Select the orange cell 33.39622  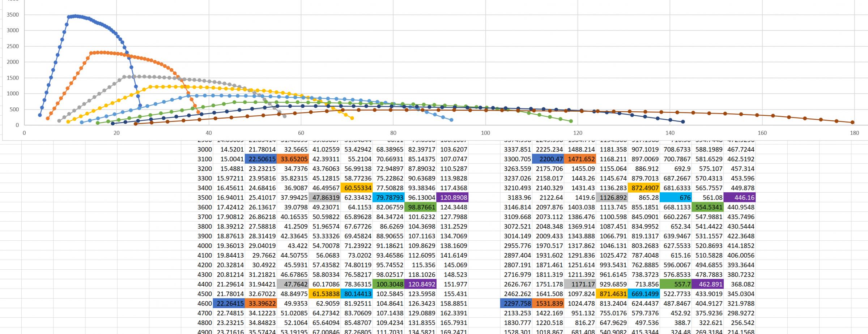point(261,304)
